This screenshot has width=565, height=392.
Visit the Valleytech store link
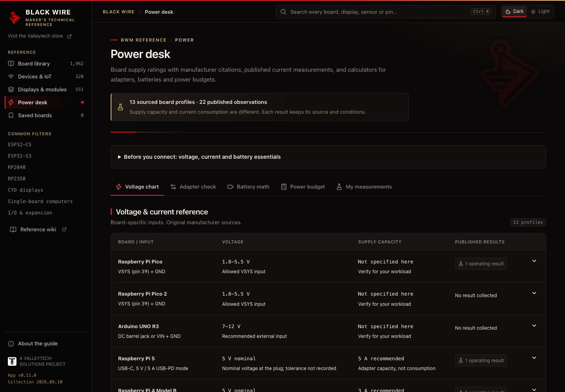point(40,36)
